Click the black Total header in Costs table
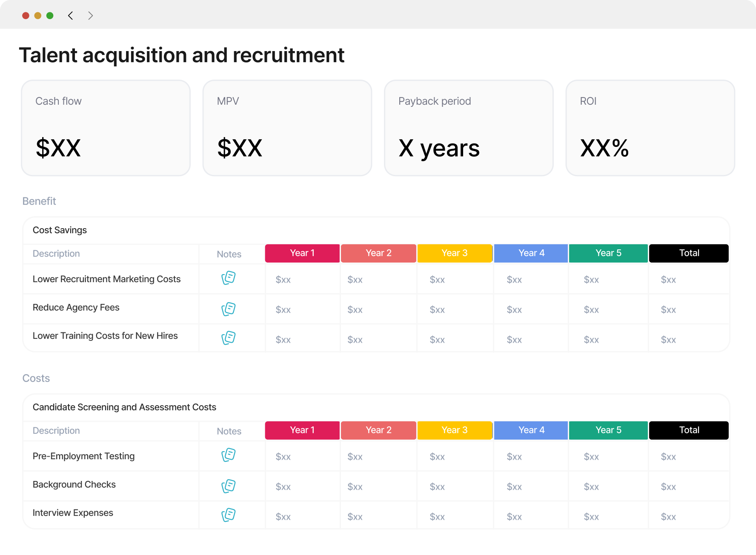Image resolution: width=756 pixels, height=555 pixels. [689, 430]
